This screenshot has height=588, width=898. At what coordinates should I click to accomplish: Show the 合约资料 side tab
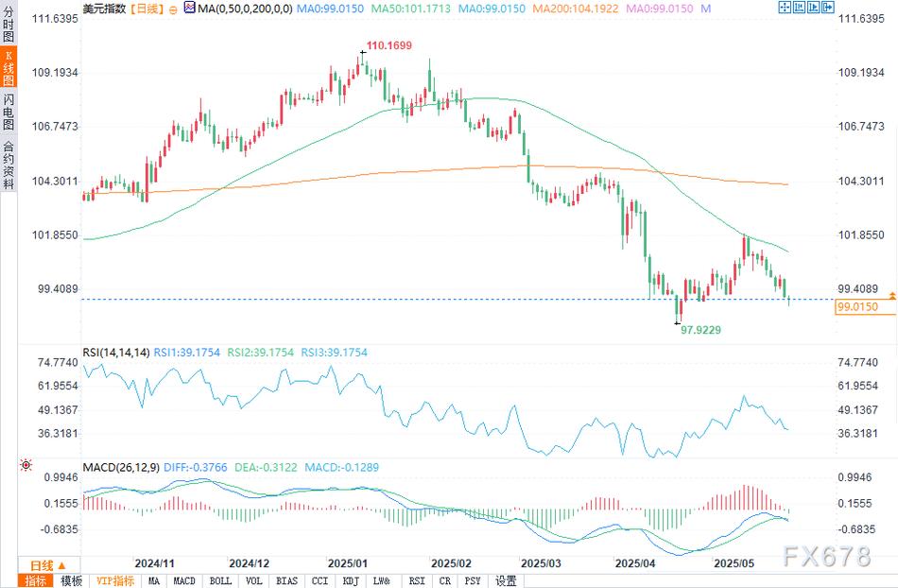tap(9, 164)
